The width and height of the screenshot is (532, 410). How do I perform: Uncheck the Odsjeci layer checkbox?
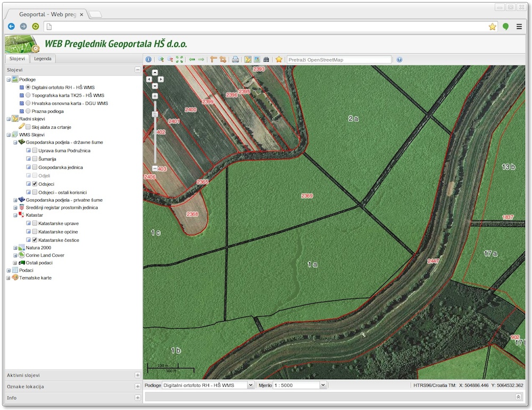35,184
